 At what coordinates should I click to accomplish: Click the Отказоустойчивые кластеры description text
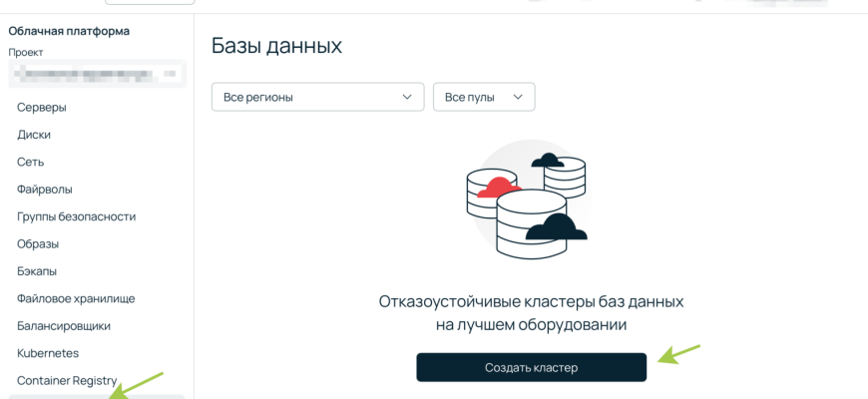[531, 312]
